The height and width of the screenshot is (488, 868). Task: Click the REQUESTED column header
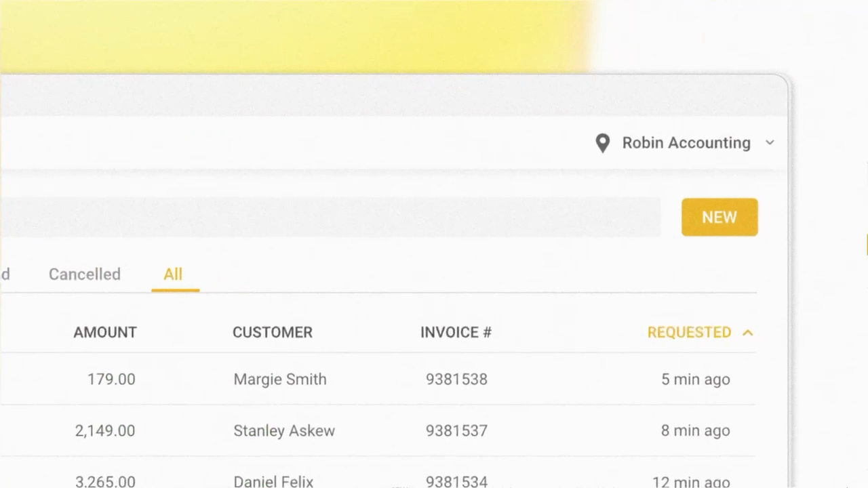689,332
